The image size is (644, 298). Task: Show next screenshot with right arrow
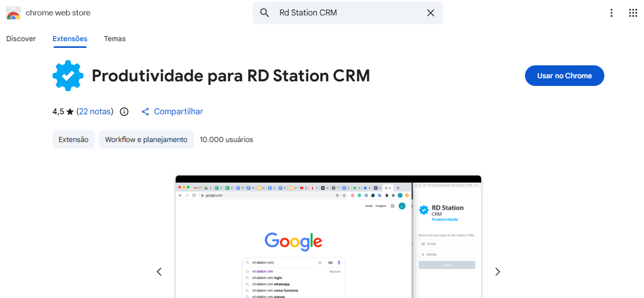point(497,272)
